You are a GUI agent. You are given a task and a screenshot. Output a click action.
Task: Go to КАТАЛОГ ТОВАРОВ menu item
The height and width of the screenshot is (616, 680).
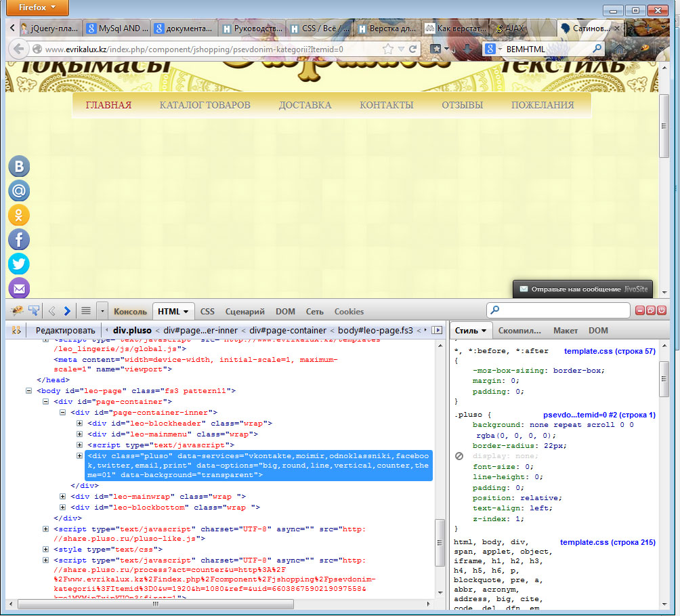pos(205,105)
